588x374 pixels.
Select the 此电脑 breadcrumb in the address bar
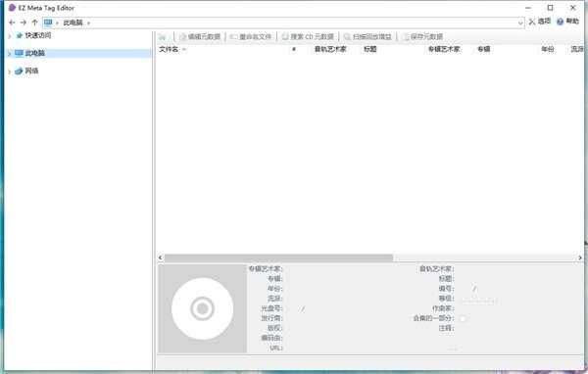pyautogui.click(x=73, y=23)
